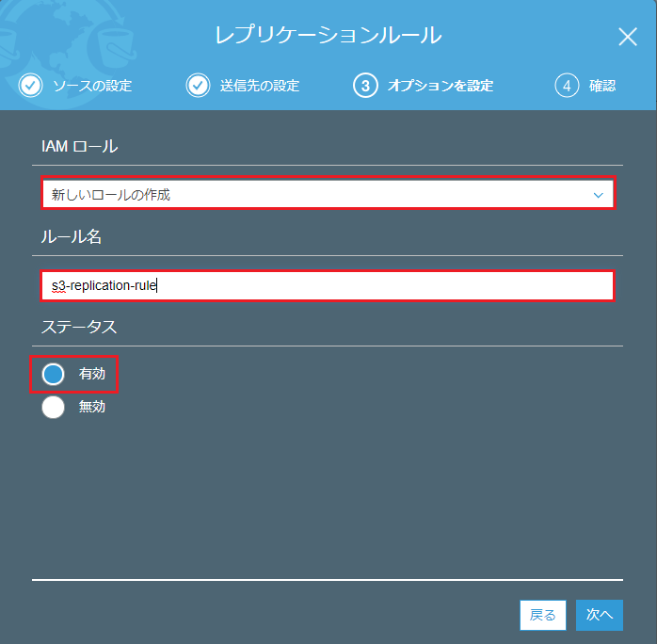
Task: Click the 戻る button
Action: coord(542,615)
